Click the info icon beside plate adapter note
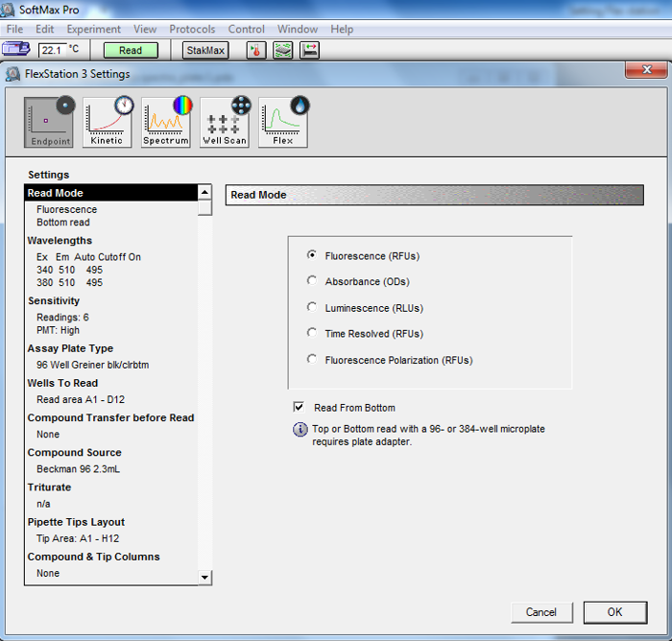The image size is (672, 641). click(300, 429)
